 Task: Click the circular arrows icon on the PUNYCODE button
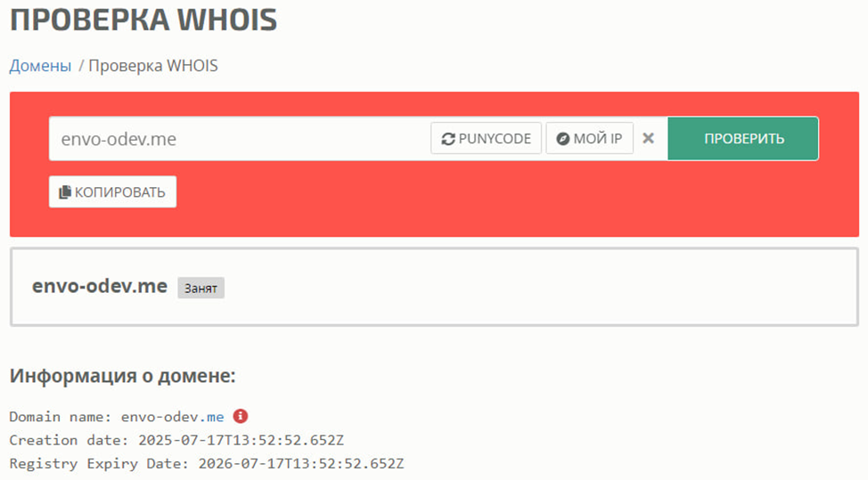click(x=448, y=139)
